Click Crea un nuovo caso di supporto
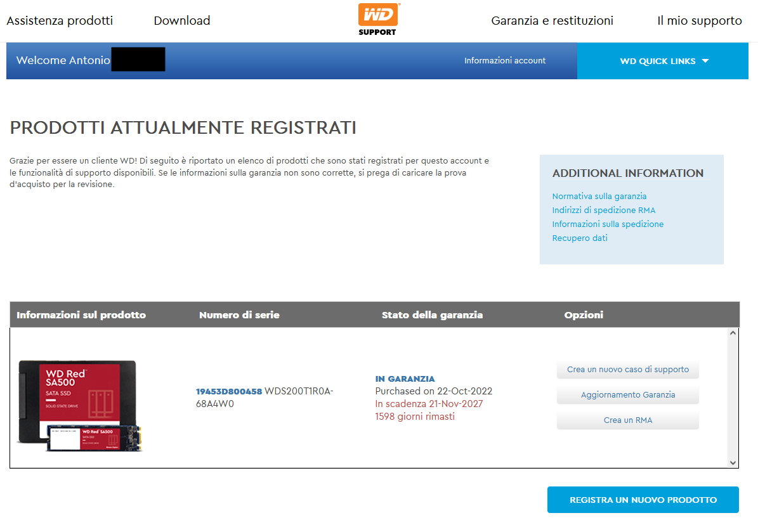The width and height of the screenshot is (758, 532). coord(627,369)
